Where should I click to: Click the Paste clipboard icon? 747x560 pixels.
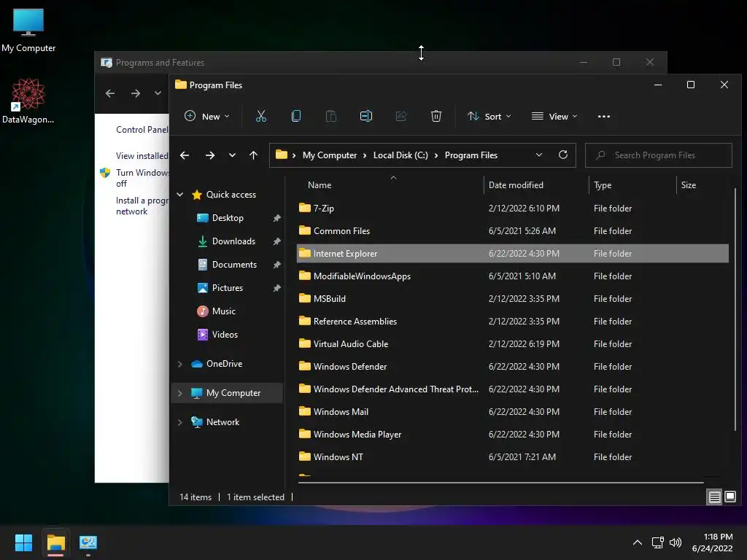click(x=330, y=116)
